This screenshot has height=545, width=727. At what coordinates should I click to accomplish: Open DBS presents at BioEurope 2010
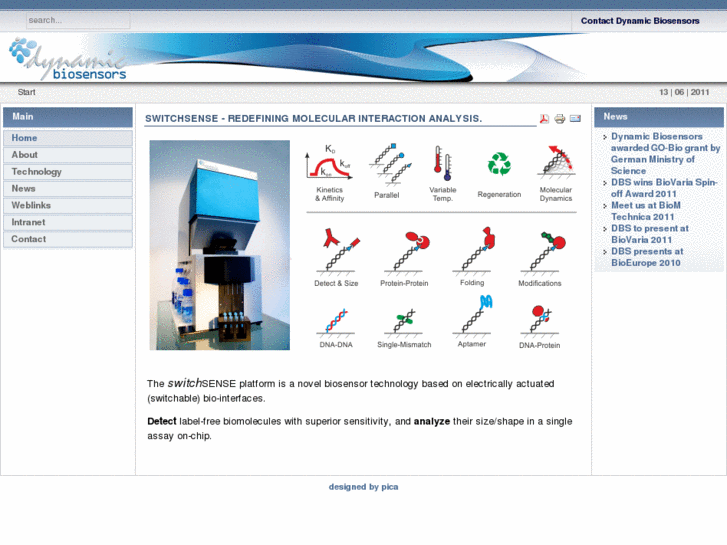point(647,257)
